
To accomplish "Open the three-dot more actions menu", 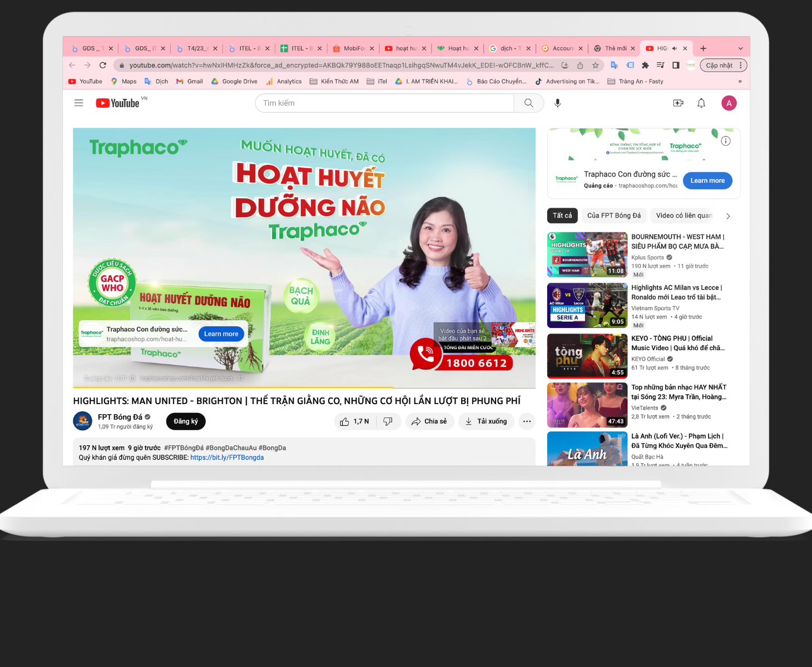I will coord(527,422).
